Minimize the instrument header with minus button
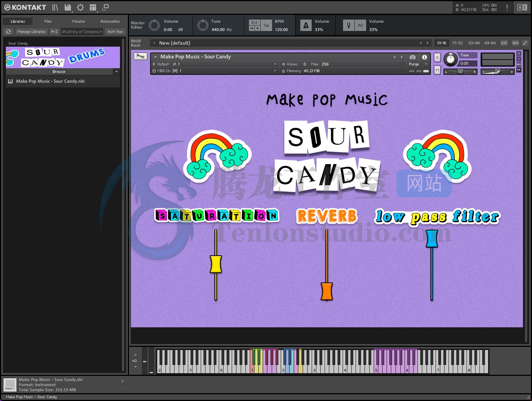 point(519,59)
